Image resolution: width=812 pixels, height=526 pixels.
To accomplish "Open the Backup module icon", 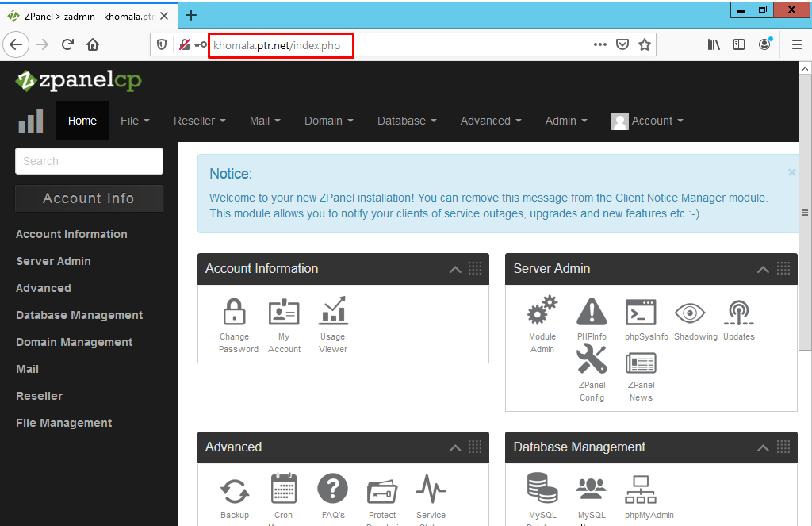I will coord(235,491).
